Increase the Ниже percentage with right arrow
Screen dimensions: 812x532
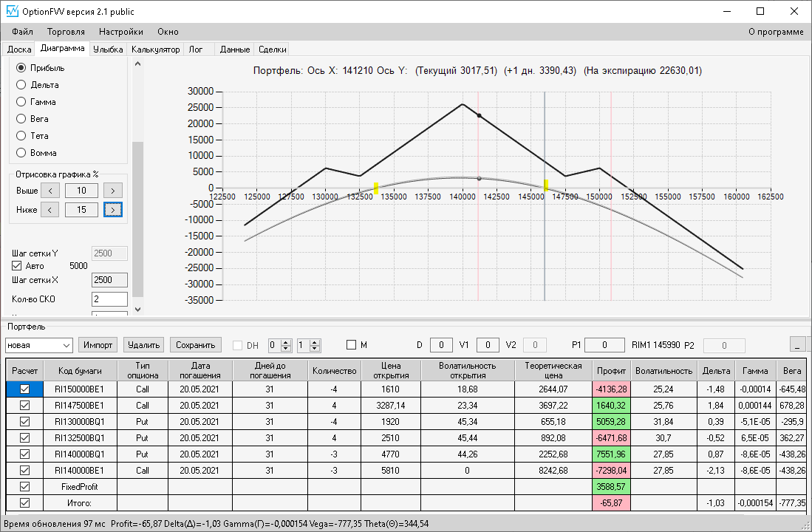pyautogui.click(x=113, y=210)
